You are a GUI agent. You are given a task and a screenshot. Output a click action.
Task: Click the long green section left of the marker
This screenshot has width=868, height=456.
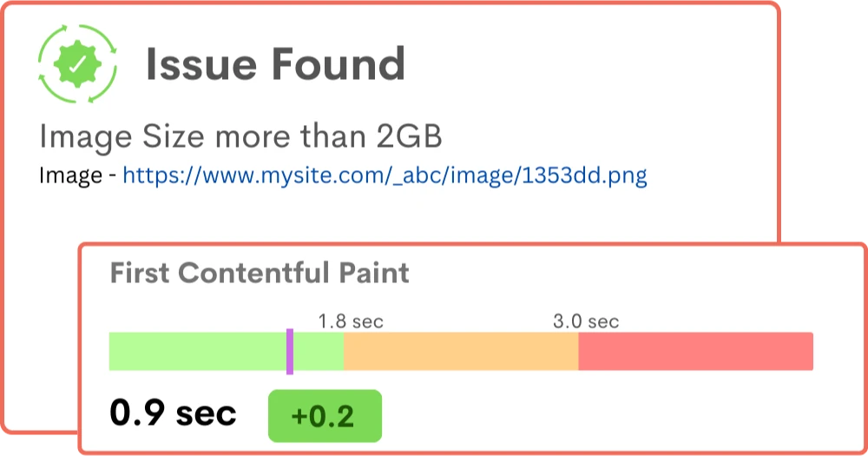coord(197,352)
